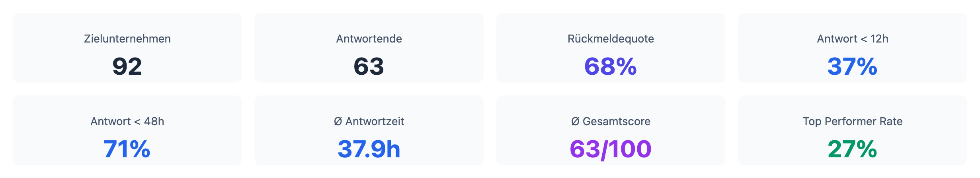Viewport: 980px width, 178px height.
Task: Click the Antwort < 12h label
Action: tap(852, 39)
